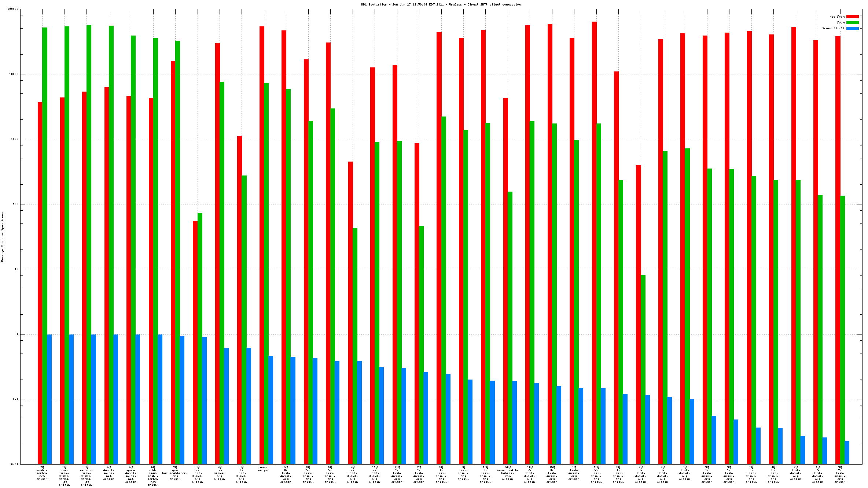Click the green bar above 'ips.backscatterer.org'
Viewport: 868px width, 488px height.
click(x=177, y=220)
